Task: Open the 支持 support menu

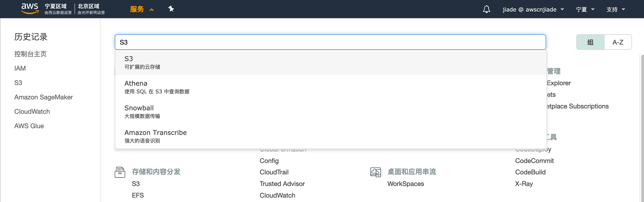Action: (x=616, y=10)
